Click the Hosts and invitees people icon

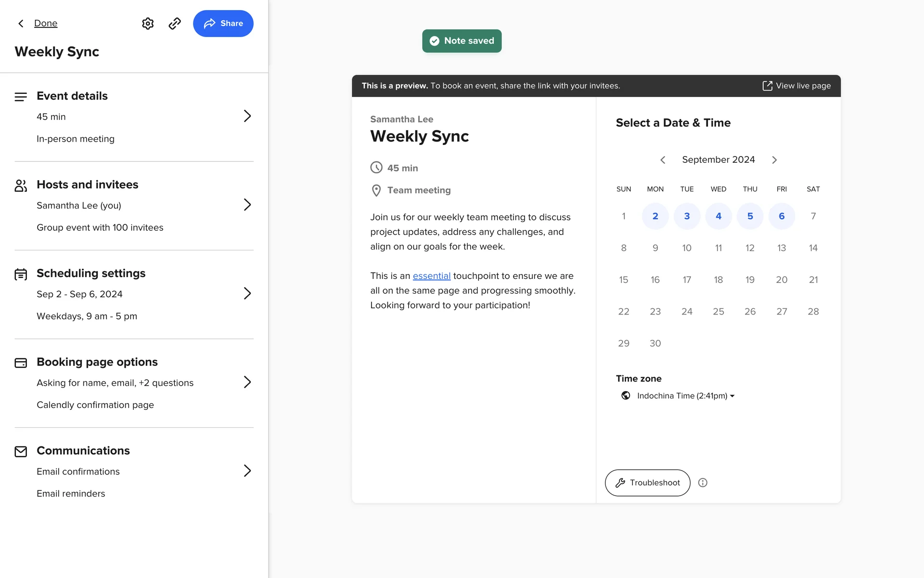point(21,185)
